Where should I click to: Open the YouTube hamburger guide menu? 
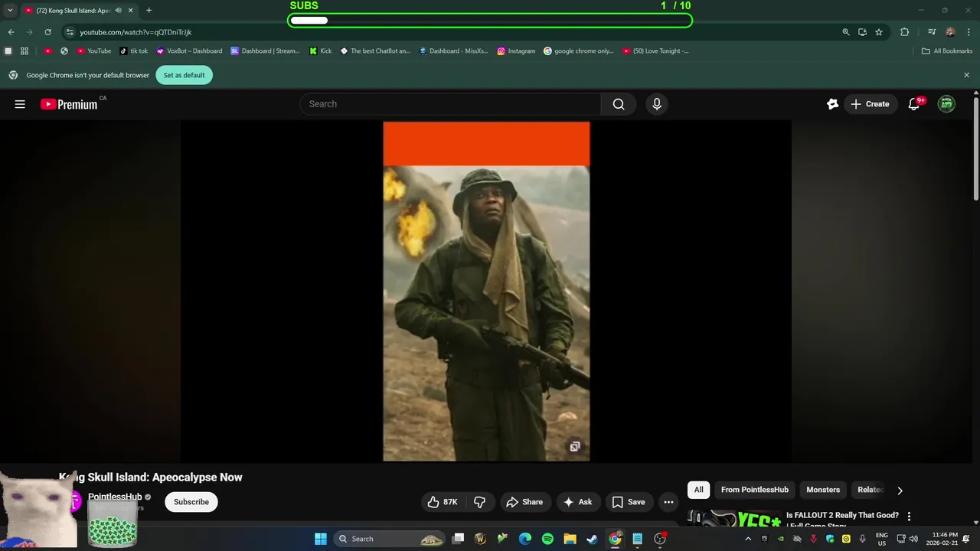point(20,104)
